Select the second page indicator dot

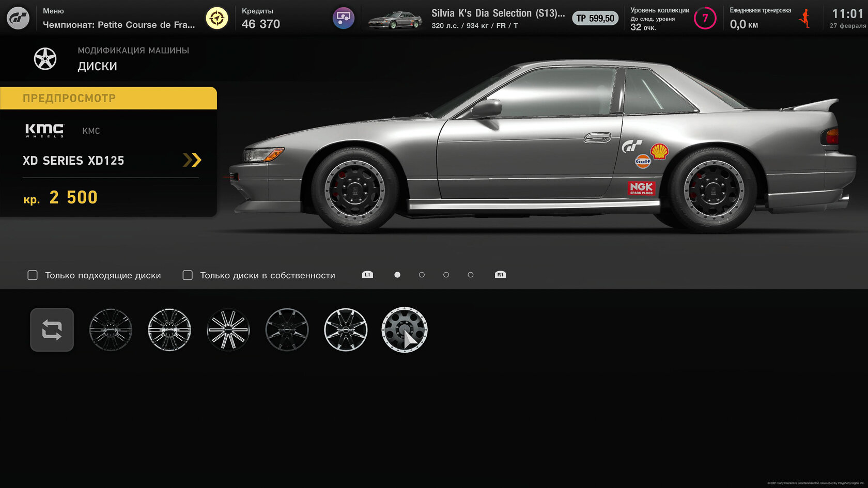tap(422, 275)
